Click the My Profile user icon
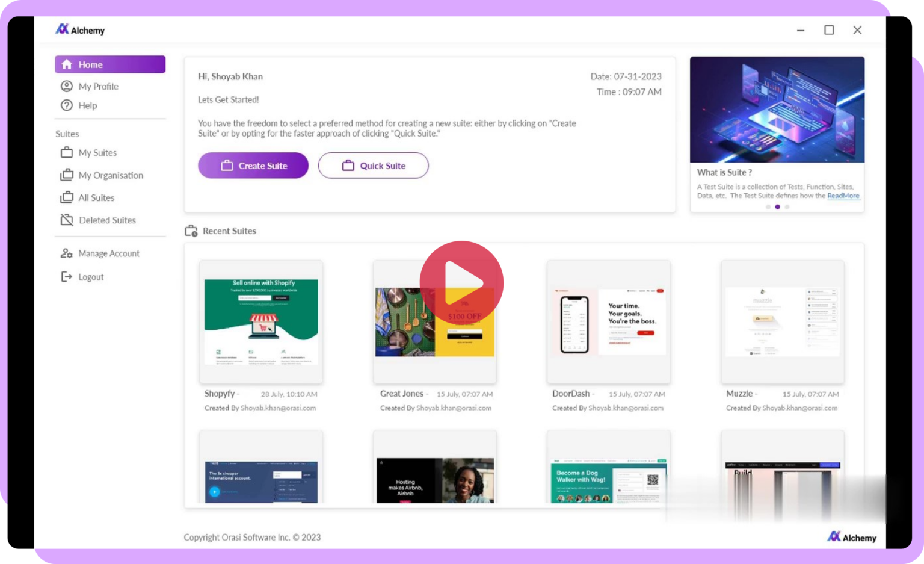 coord(67,86)
